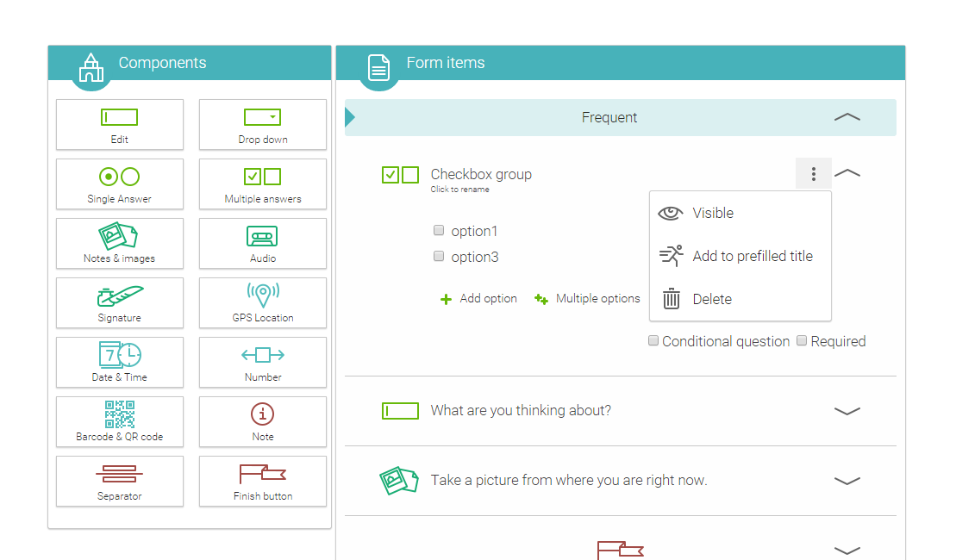
Task: Enable the Required checkbox
Action: (x=802, y=340)
